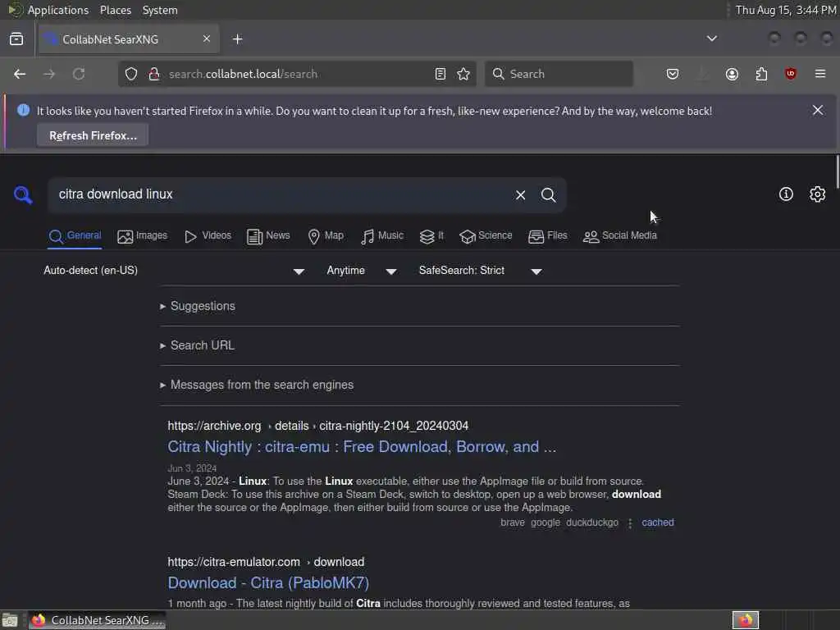Open SearXNG preferences gear icon

[817, 194]
